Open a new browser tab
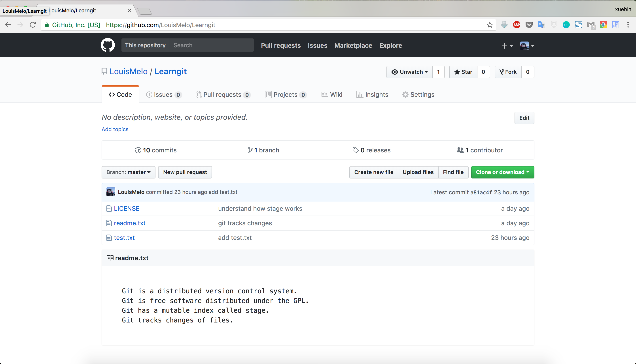The width and height of the screenshot is (636, 364). coord(144,11)
